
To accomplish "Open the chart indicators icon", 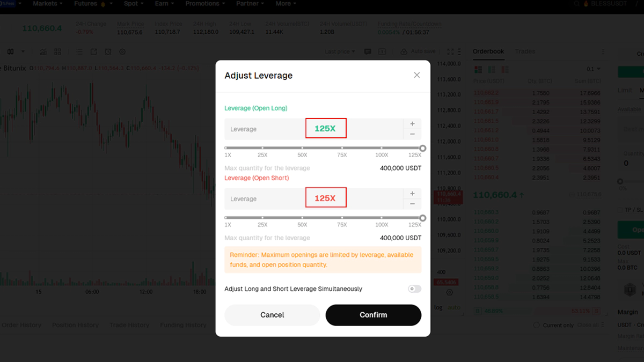I will (42, 51).
